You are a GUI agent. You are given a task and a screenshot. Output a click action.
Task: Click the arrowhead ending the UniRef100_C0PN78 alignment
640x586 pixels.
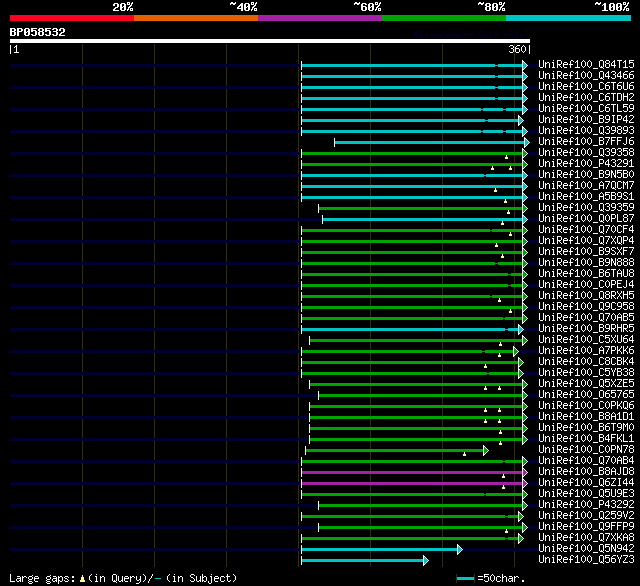point(486,451)
